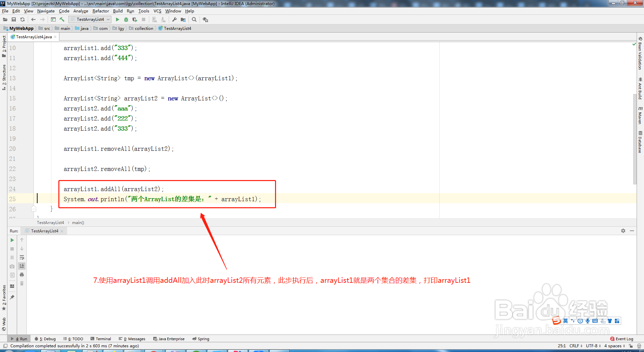This screenshot has width=644, height=352.
Task: Print the Run console output
Action: 22,275
